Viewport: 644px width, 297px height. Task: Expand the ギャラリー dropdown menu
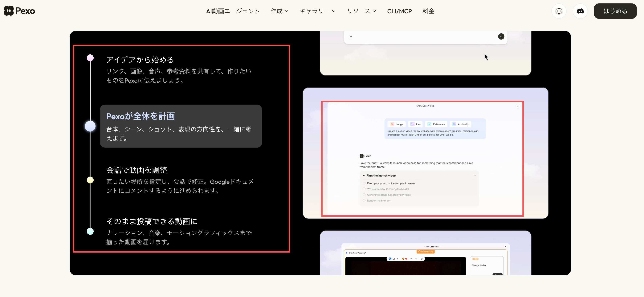point(317,11)
